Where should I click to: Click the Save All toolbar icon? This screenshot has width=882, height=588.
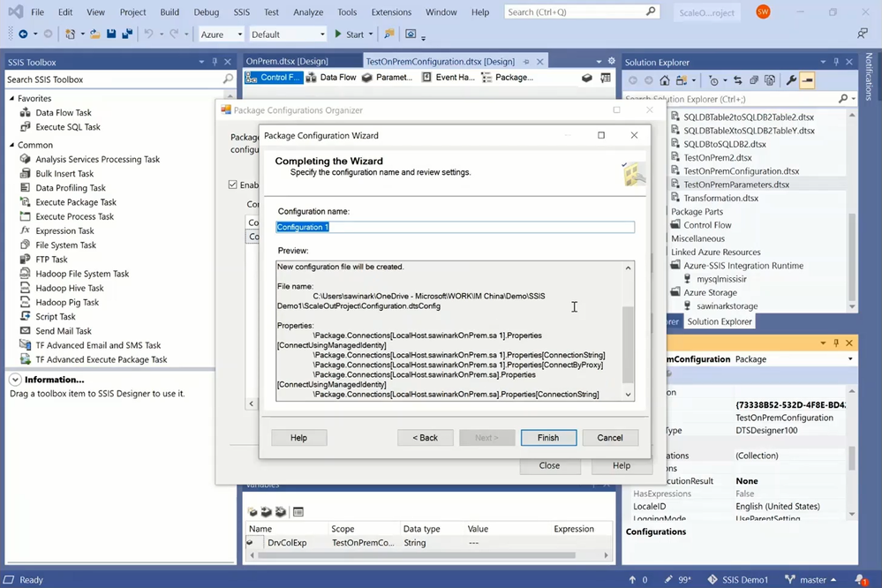tap(127, 34)
